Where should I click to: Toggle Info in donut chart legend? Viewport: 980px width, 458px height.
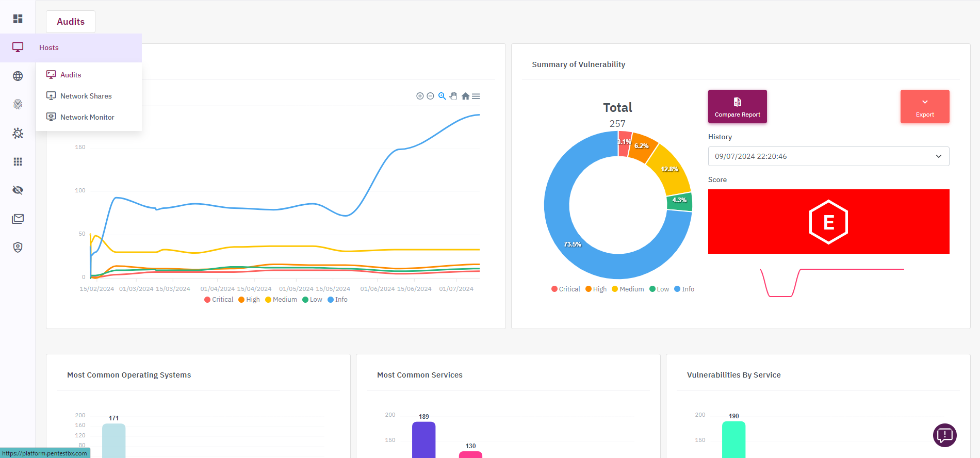tap(684, 289)
